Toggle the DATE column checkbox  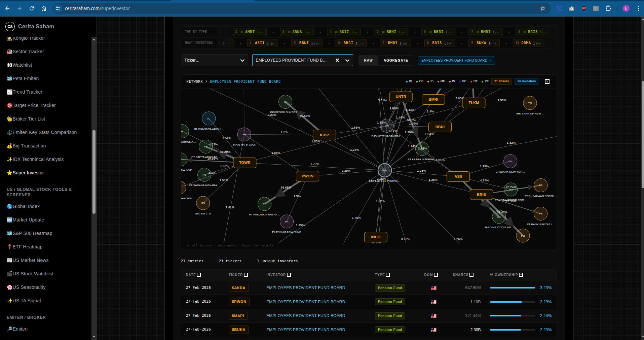pyautogui.click(x=199, y=275)
